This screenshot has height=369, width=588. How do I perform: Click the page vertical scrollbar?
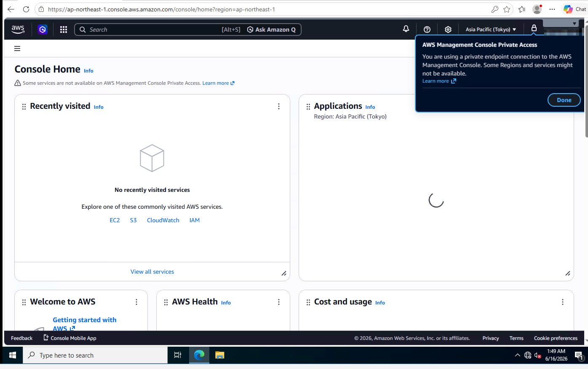click(x=586, y=81)
